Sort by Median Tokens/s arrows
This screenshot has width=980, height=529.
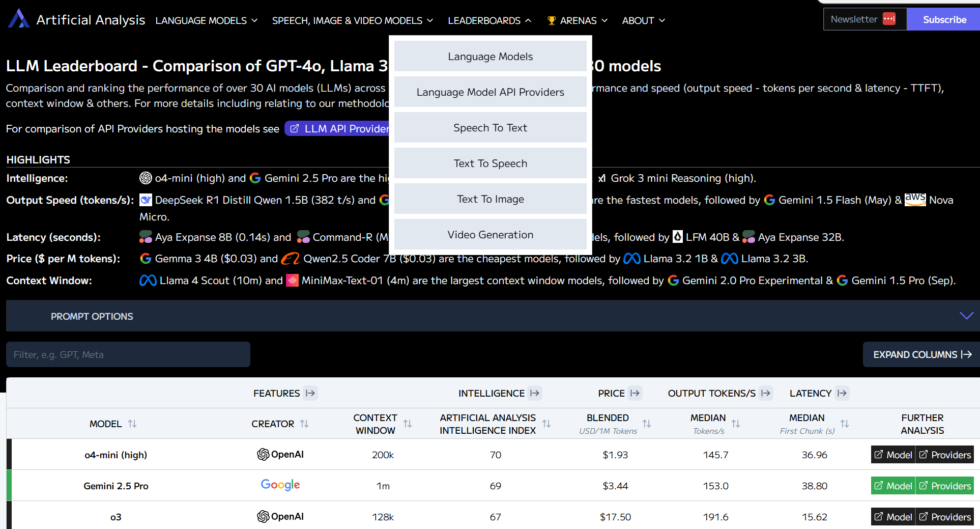[x=736, y=424]
